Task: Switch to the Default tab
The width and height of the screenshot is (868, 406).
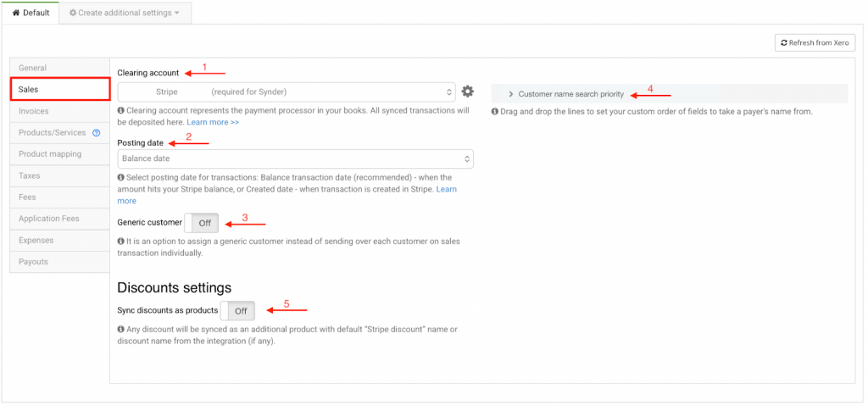Action: [x=31, y=14]
